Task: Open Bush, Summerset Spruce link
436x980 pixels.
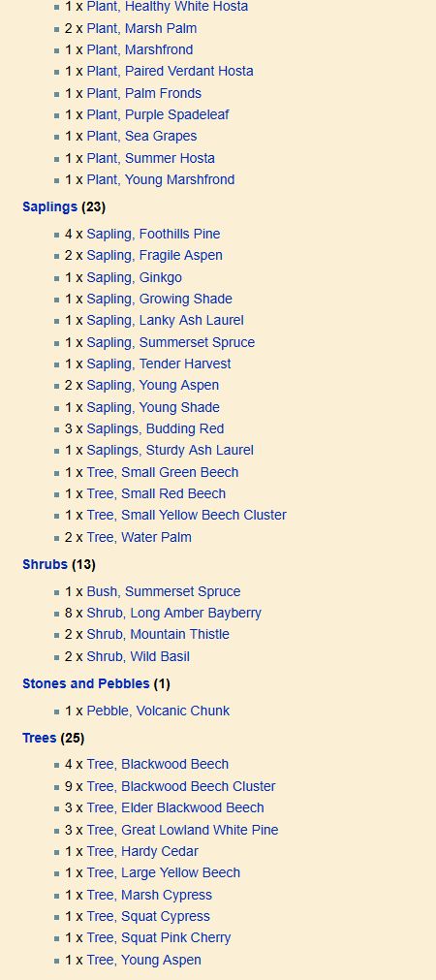Action: (x=164, y=592)
